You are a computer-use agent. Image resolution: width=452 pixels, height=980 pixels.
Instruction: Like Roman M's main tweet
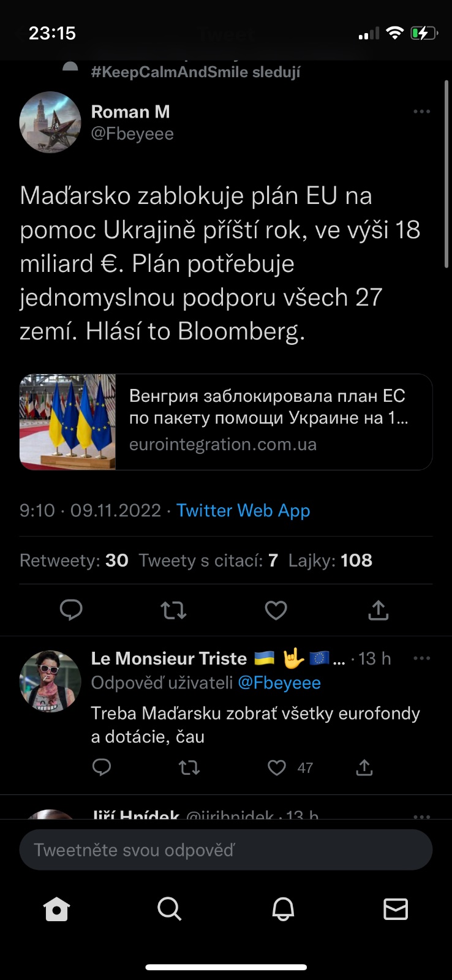[276, 610]
